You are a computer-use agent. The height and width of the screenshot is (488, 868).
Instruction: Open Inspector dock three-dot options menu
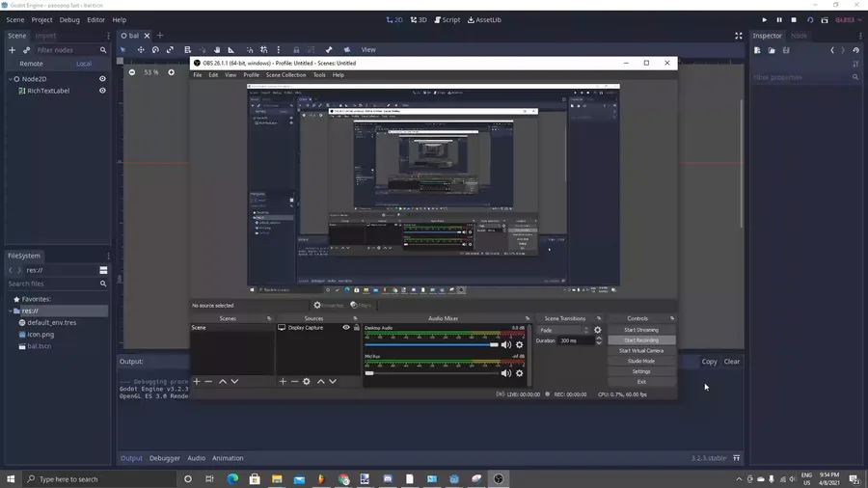pyautogui.click(x=860, y=36)
